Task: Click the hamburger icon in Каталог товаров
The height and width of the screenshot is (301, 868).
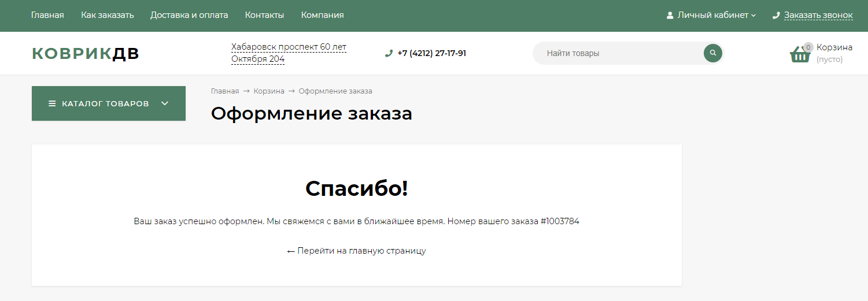Action: (x=52, y=103)
